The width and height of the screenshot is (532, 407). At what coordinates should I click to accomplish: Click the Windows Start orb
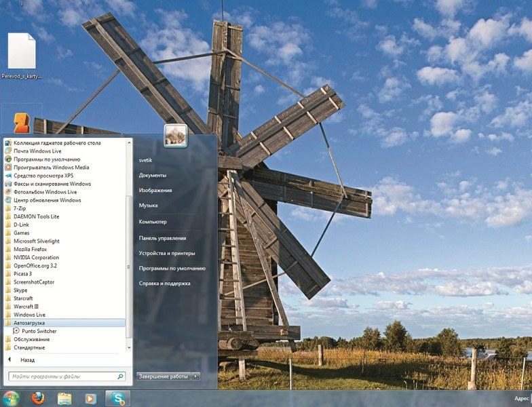[x=12, y=398]
